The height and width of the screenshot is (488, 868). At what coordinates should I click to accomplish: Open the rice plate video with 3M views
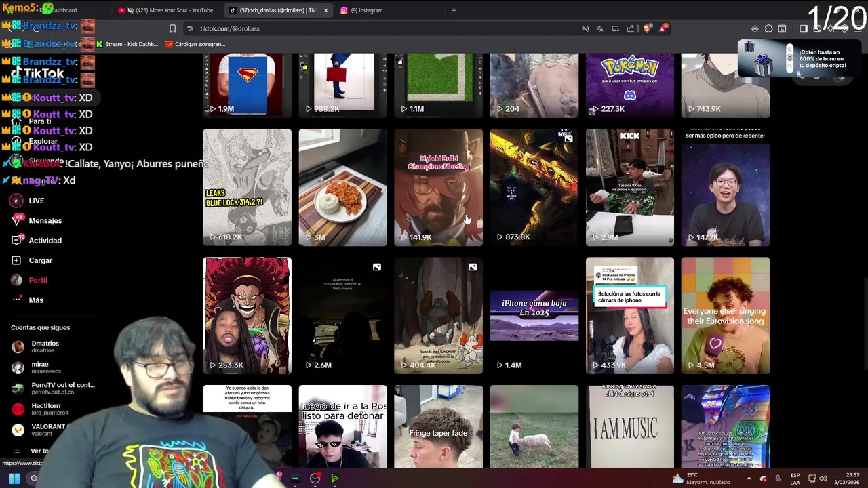(x=342, y=187)
